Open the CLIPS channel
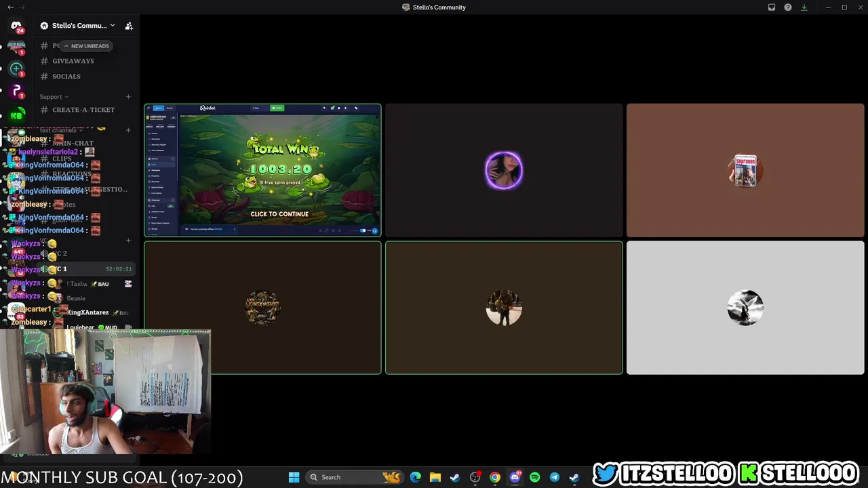This screenshot has width=868, height=488. tap(62, 159)
